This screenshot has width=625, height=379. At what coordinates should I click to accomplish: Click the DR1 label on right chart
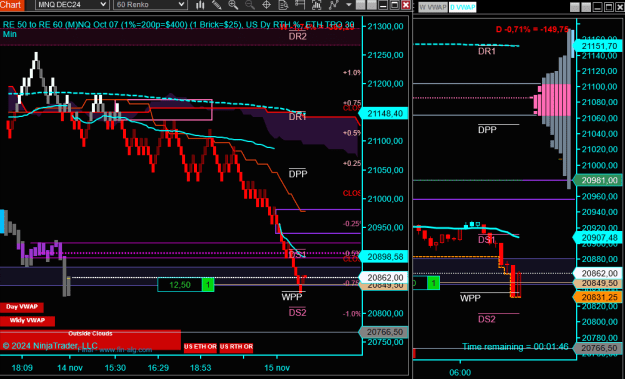click(x=487, y=51)
